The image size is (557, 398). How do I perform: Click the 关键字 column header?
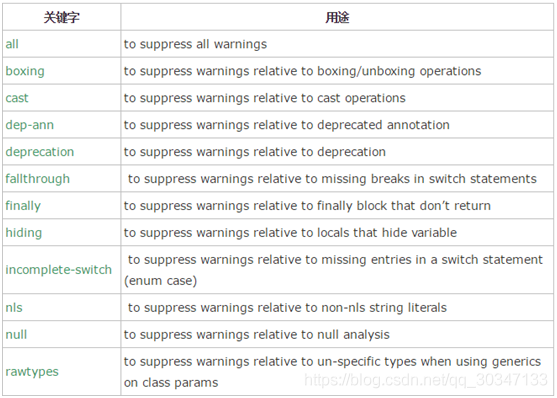(x=61, y=17)
